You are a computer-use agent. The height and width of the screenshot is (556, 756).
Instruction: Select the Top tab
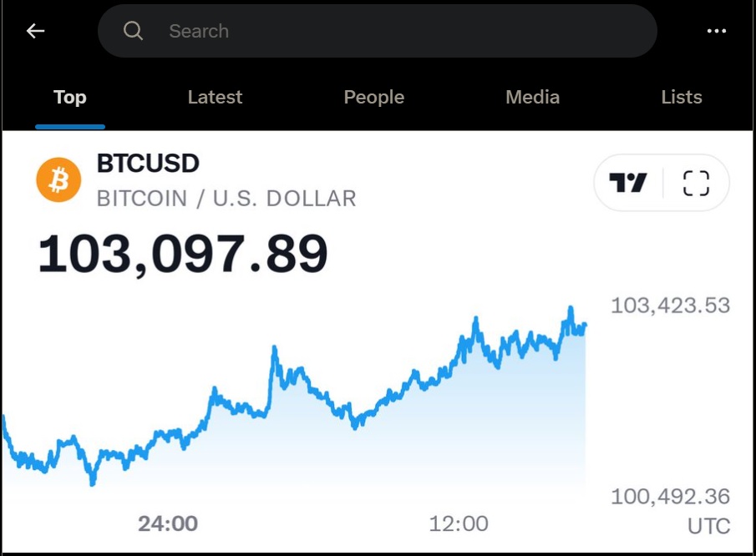pyautogui.click(x=70, y=98)
